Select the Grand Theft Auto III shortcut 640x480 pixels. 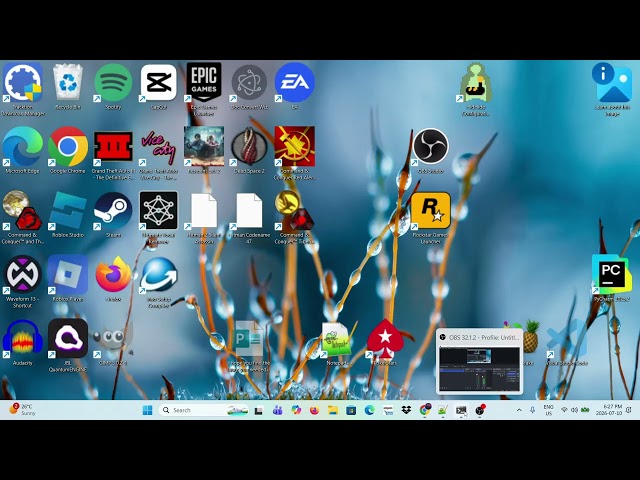pos(113,147)
